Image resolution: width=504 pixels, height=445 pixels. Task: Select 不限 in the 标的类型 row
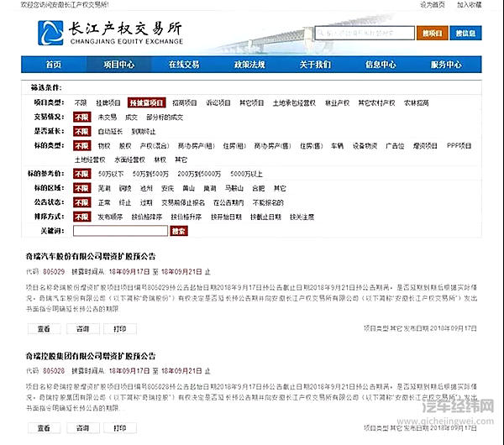pyautogui.click(x=82, y=145)
